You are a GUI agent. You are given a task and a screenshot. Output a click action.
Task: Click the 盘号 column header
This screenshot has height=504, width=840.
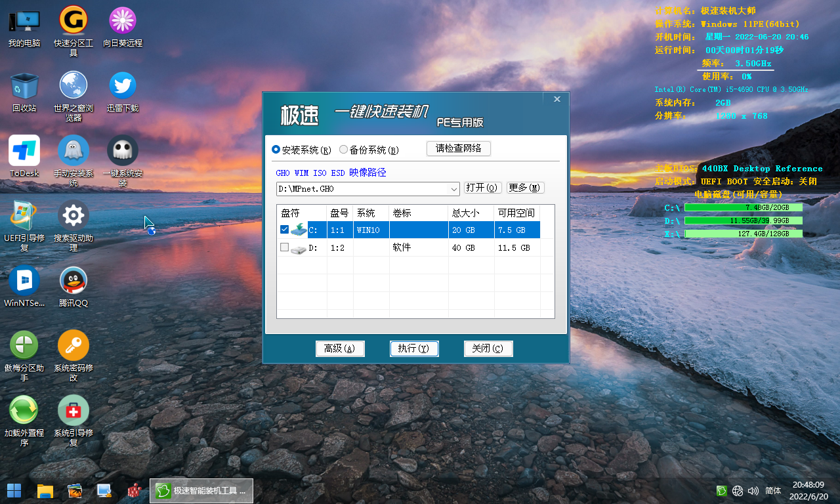pyautogui.click(x=340, y=213)
